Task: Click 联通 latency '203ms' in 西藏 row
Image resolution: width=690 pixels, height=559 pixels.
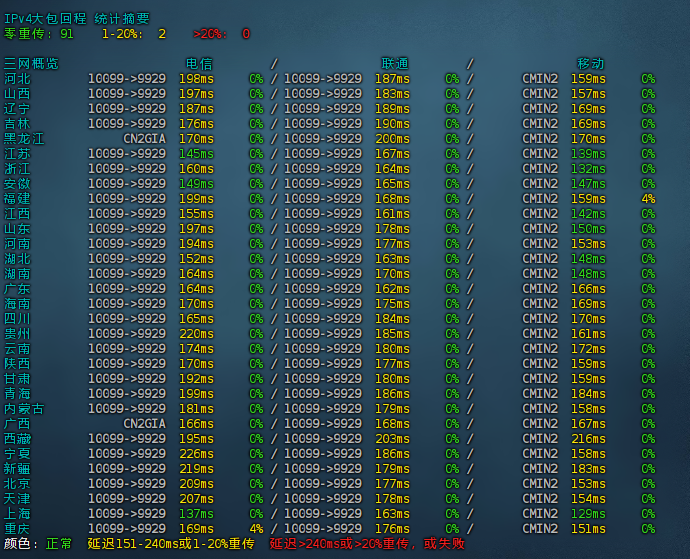Action: pos(392,438)
